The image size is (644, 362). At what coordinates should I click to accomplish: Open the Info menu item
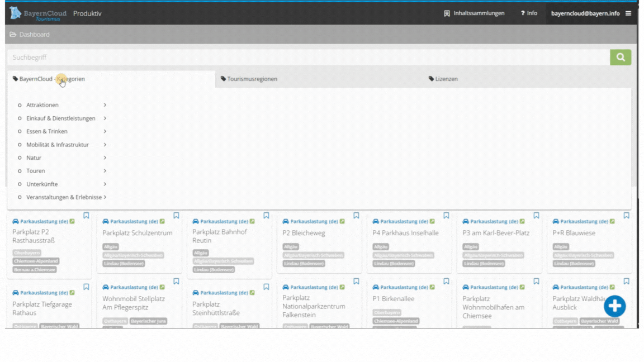click(529, 13)
